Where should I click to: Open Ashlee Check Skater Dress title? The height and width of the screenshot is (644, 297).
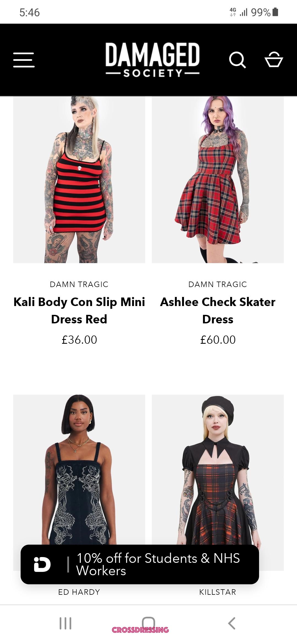tap(218, 310)
